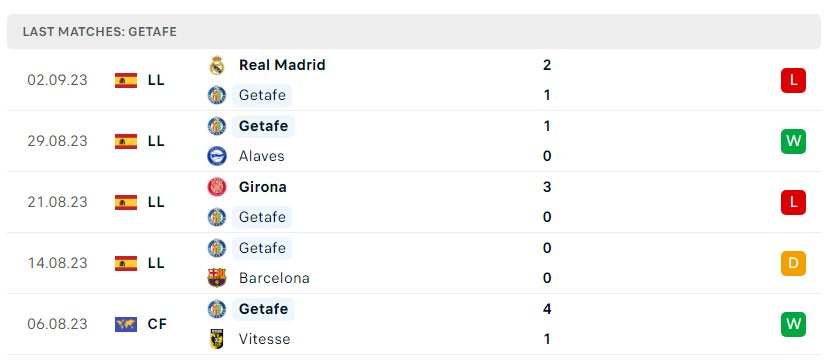825x360 pixels.
Task: Click the Last Matches: Getafe header
Action: point(99,32)
